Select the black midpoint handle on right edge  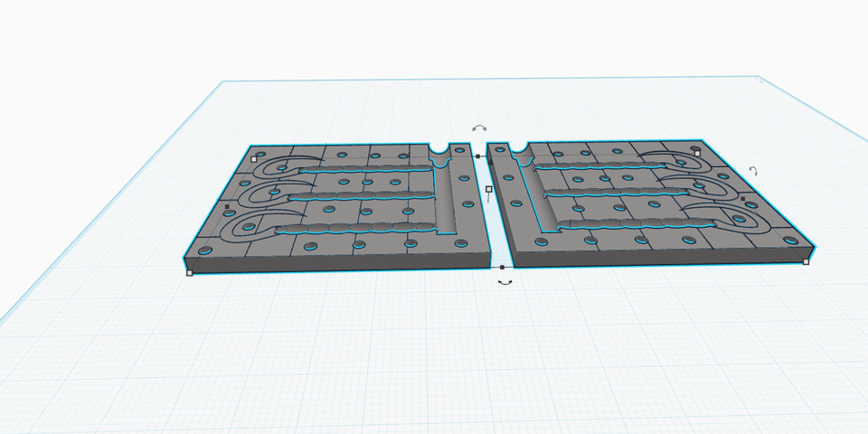pos(742,198)
